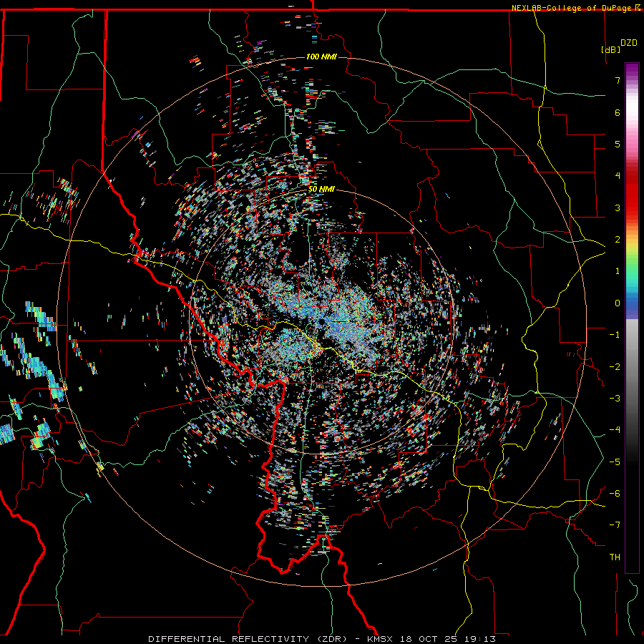Click the color scale value -2
The height and width of the screenshot is (644, 644).
pos(615,367)
